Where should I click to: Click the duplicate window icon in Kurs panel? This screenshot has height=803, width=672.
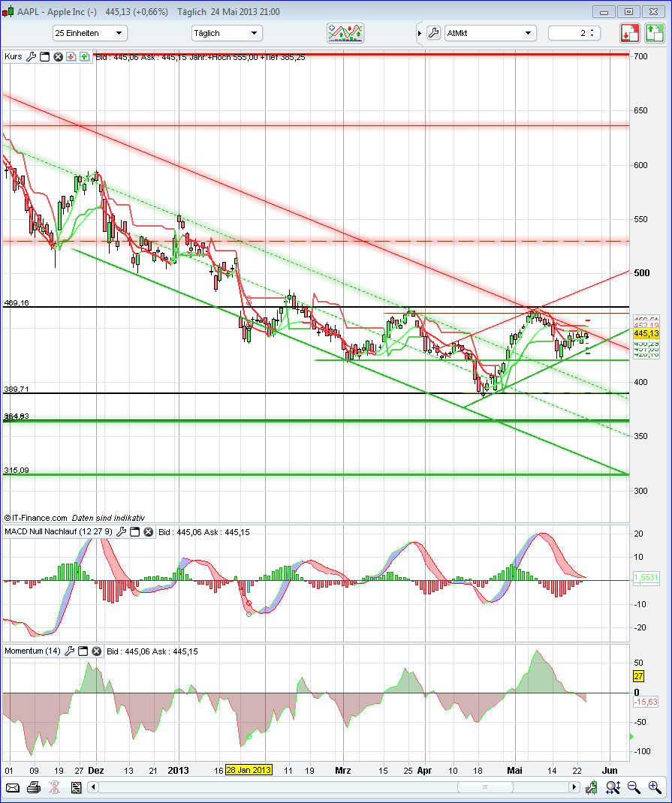coord(44,57)
